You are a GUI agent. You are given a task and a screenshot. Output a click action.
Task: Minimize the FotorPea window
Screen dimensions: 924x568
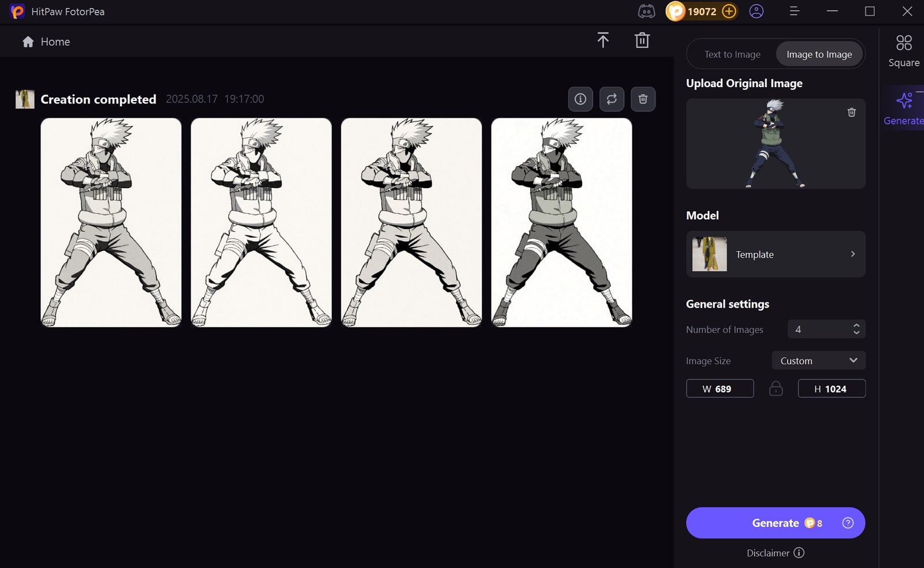coord(832,11)
